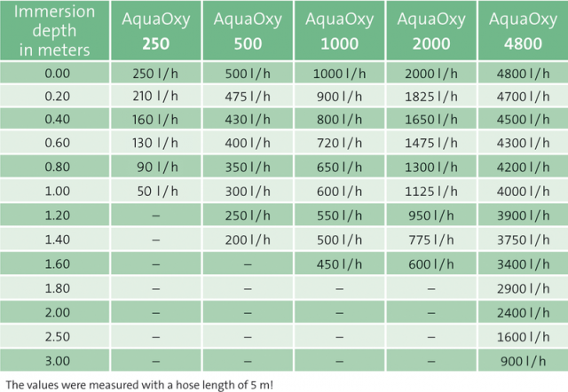
Task: Click the 900 l/h cell in bottom row
Action: coord(523,360)
